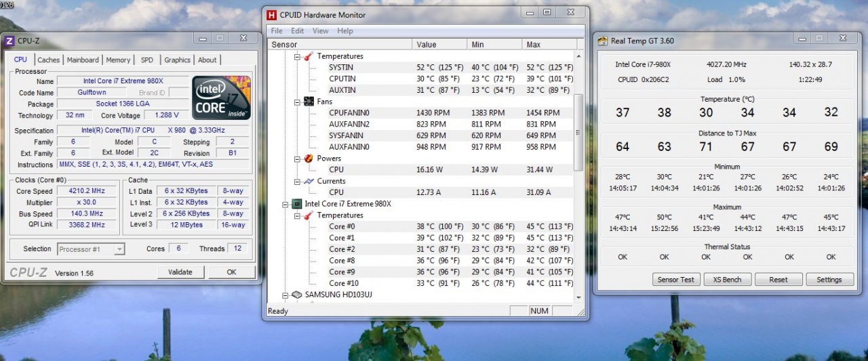
Task: Click the Hardware Monitor scrollbar up arrow
Action: (x=579, y=56)
